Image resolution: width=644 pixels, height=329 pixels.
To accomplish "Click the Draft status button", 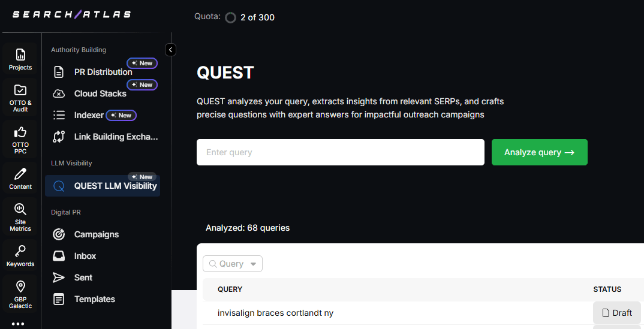I will [x=617, y=313].
